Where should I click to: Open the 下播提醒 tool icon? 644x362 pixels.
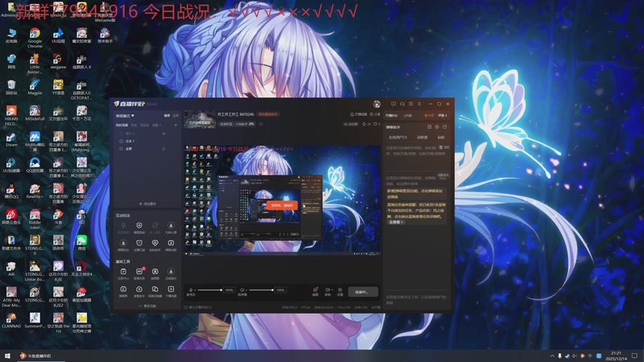pyautogui.click(x=171, y=291)
